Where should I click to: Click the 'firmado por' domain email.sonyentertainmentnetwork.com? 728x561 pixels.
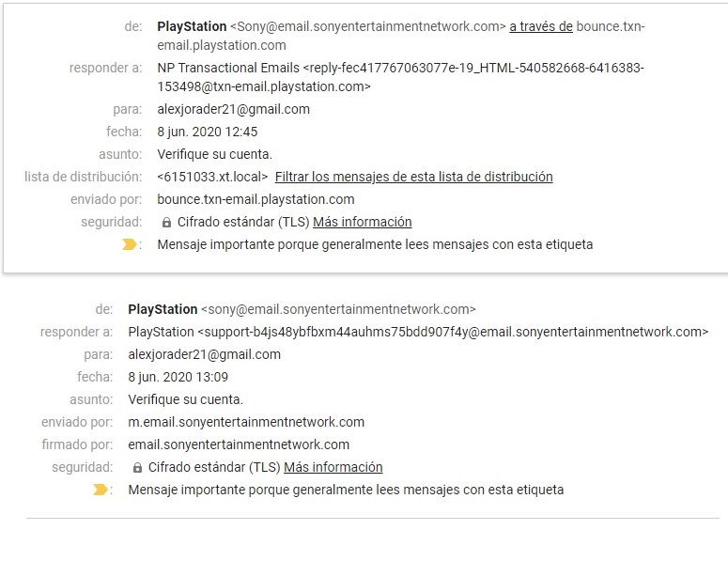coord(239,444)
